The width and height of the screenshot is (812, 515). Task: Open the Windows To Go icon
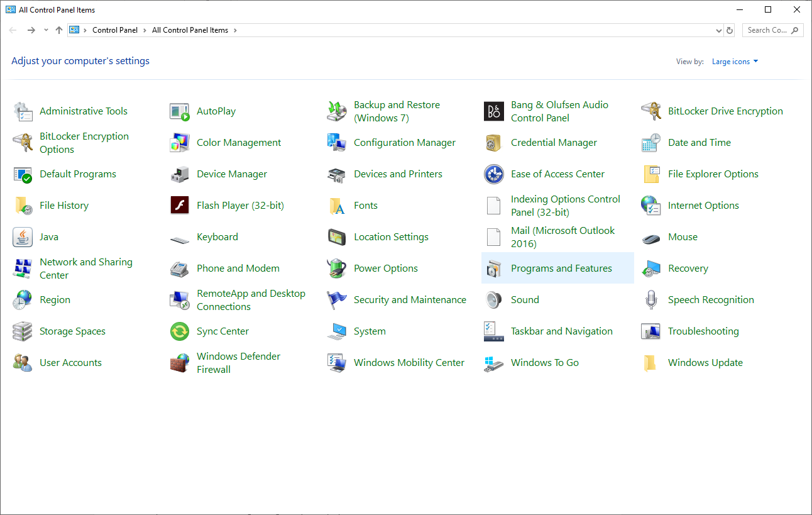(x=494, y=363)
